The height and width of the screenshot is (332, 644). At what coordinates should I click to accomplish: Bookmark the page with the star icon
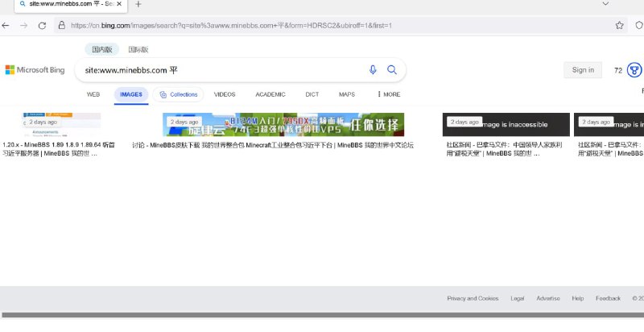(x=619, y=26)
